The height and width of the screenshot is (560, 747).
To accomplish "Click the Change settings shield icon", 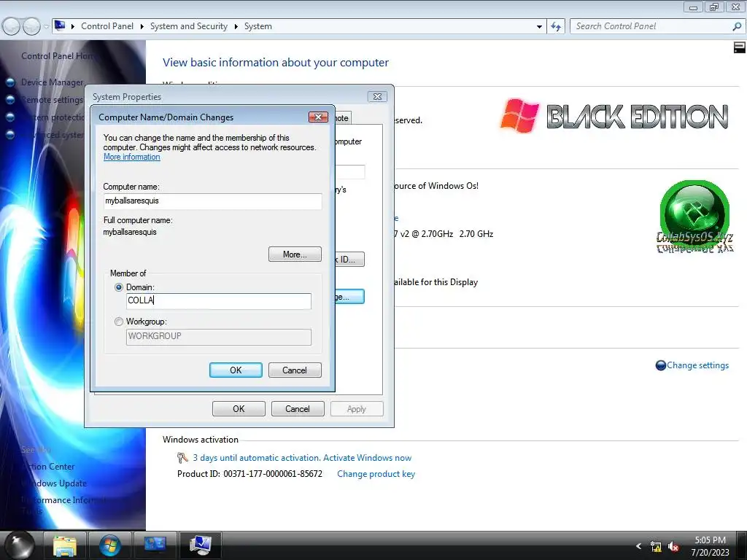I will tap(661, 365).
